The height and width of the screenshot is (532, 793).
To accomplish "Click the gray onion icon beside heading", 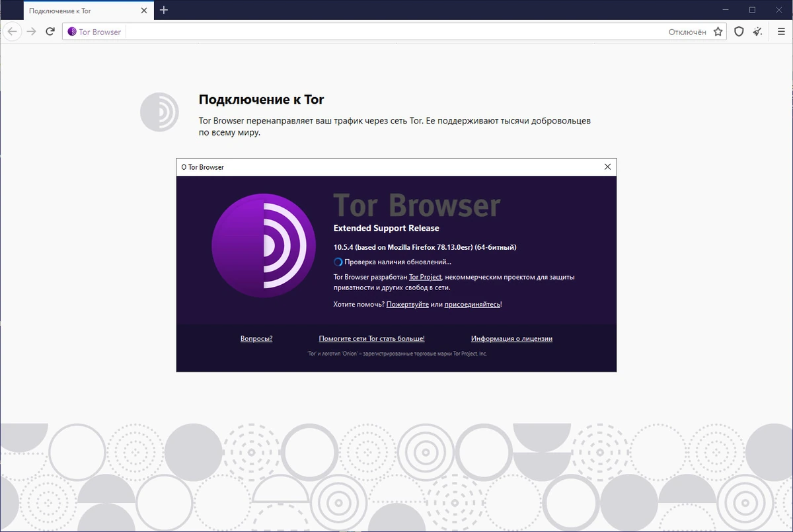I will [x=159, y=112].
